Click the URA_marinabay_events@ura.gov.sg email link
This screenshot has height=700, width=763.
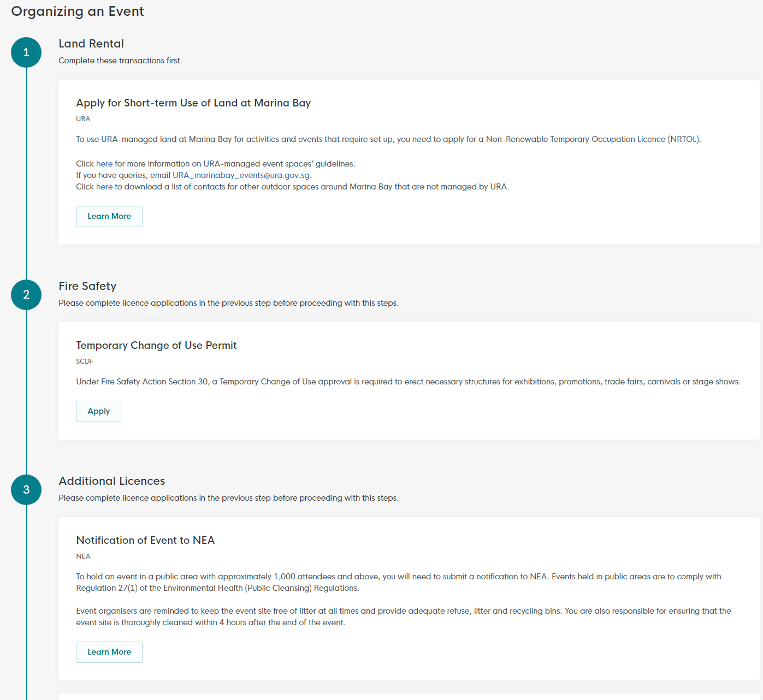point(241,175)
